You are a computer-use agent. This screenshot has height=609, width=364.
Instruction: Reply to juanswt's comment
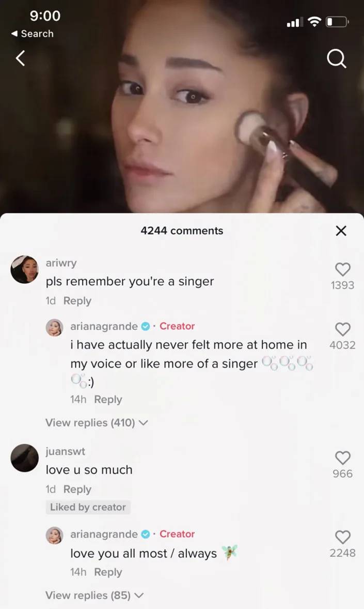(x=77, y=489)
